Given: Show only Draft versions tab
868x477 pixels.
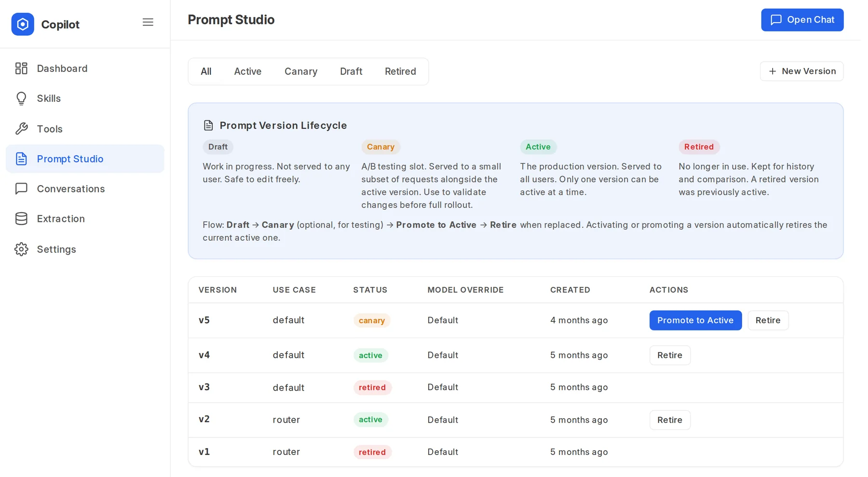Looking at the screenshot, I should click(x=351, y=71).
